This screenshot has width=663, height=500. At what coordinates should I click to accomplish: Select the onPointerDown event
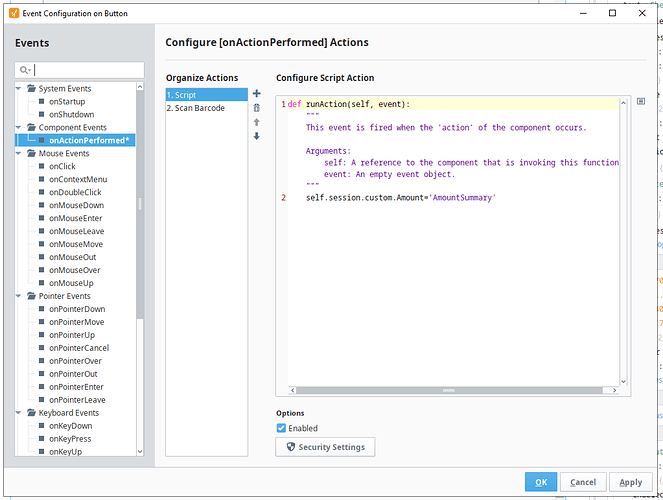(x=77, y=309)
